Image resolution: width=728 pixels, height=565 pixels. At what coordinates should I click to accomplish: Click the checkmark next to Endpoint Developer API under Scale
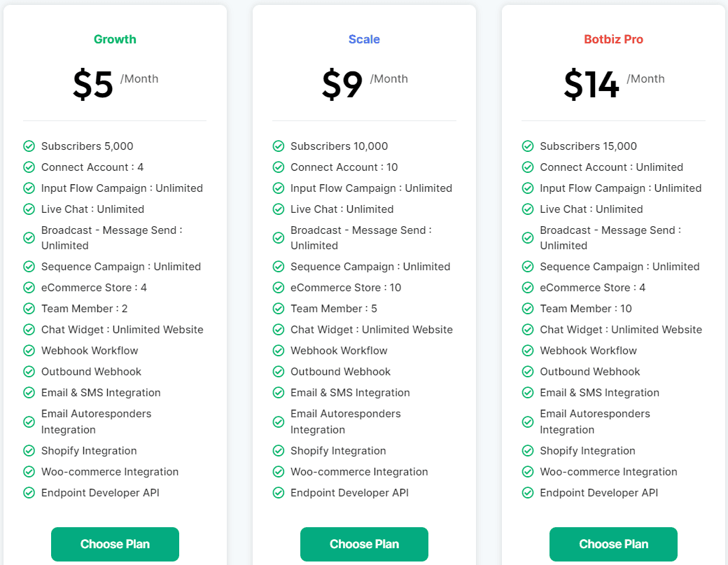point(278,492)
